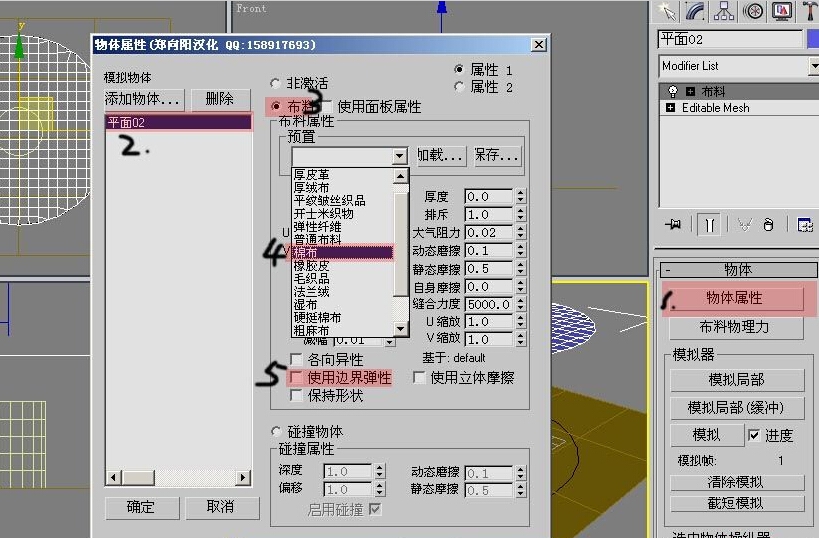Select the 碰撞物体 radio button
This screenshot has width=819, height=538.
(x=276, y=431)
